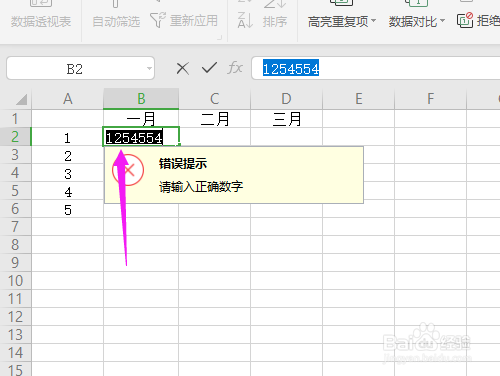Open the 排序 sort command
Screen dimensions: 500x376
pyautogui.click(x=275, y=21)
